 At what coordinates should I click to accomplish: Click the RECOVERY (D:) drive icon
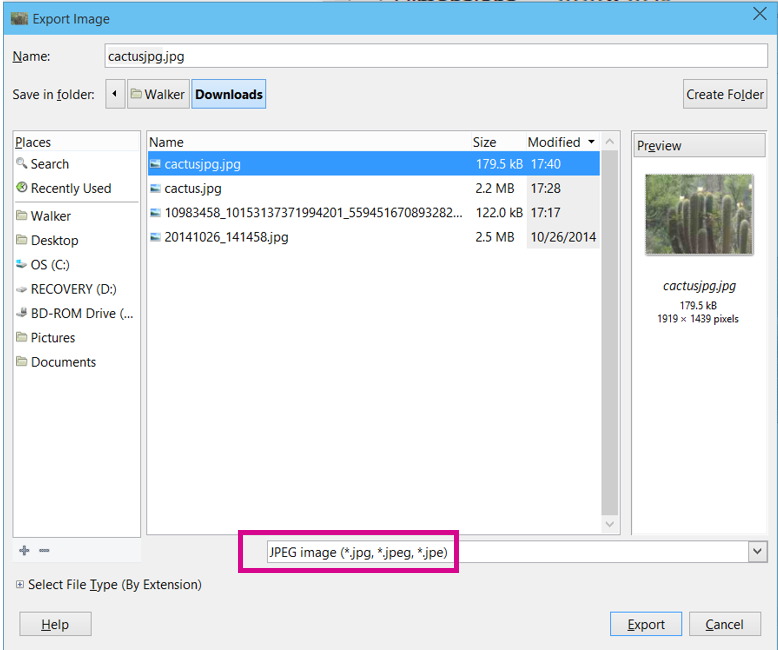22,289
